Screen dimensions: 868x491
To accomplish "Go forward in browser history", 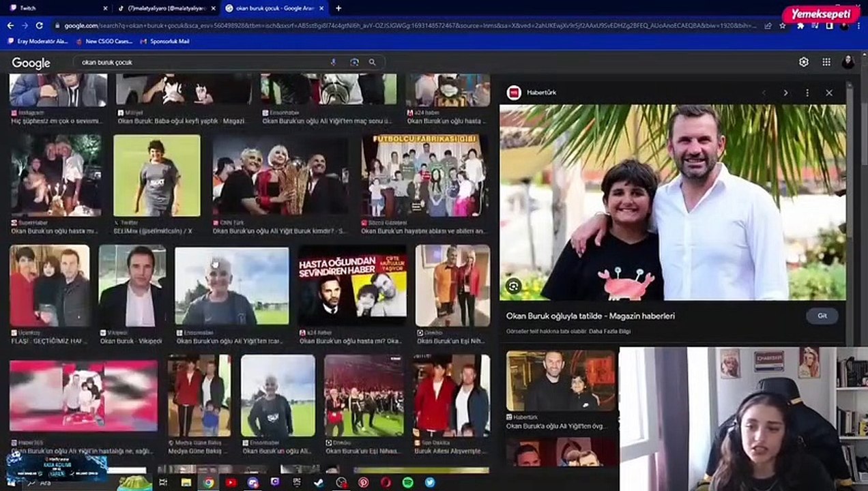I will (25, 25).
